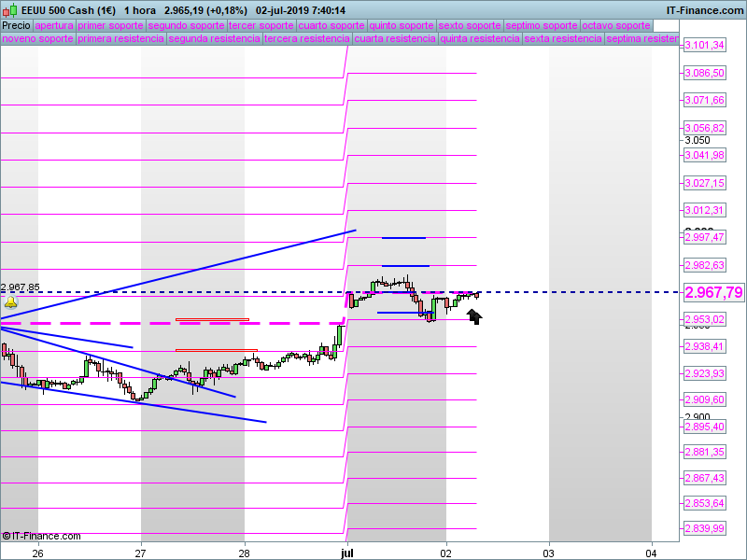Viewport: 747px width, 560px height.
Task: Click the 1 hora timeframe text
Action: [x=140, y=10]
